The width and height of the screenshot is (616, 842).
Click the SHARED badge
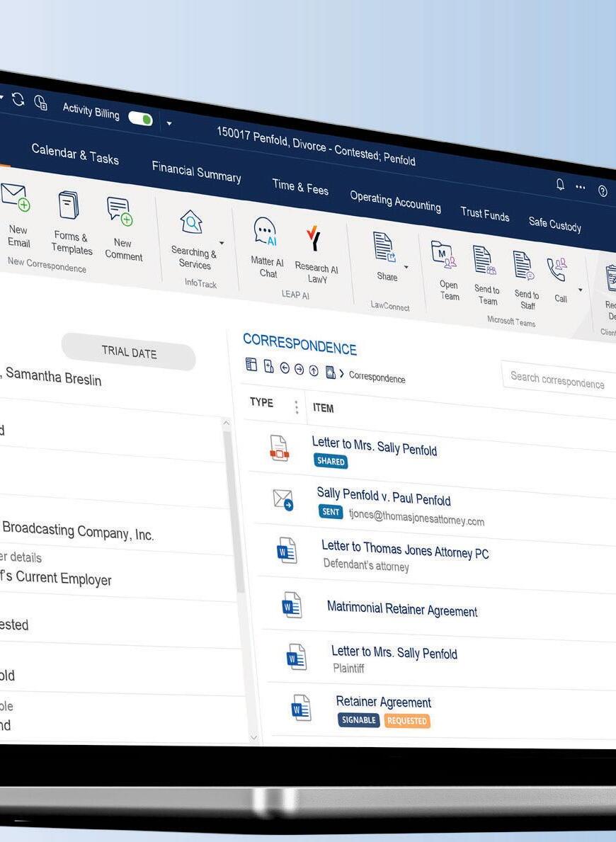tap(331, 461)
